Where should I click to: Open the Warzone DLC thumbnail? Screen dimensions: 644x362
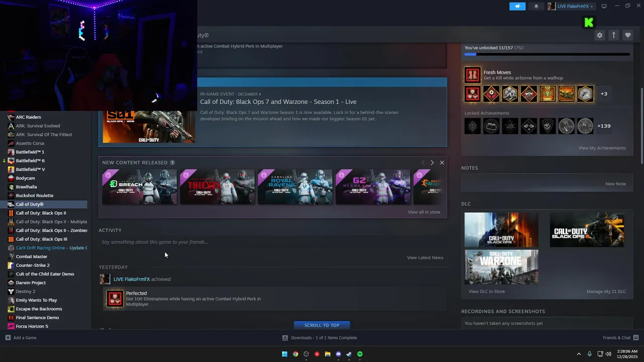coord(501,267)
